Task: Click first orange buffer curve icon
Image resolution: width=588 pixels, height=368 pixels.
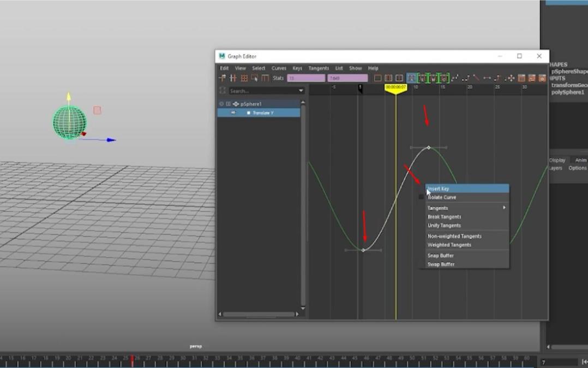Action: (x=521, y=78)
